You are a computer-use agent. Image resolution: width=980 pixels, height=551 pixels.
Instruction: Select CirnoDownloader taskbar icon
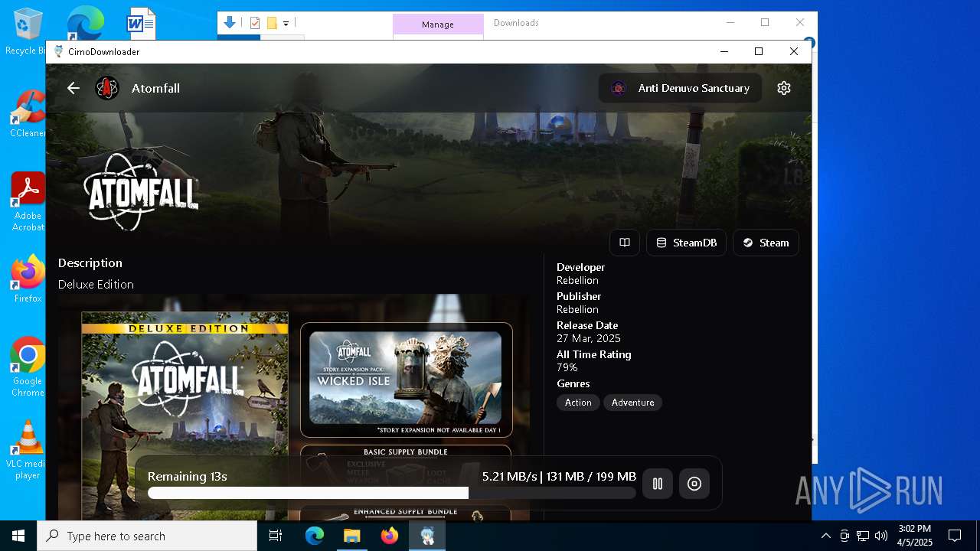click(x=427, y=536)
